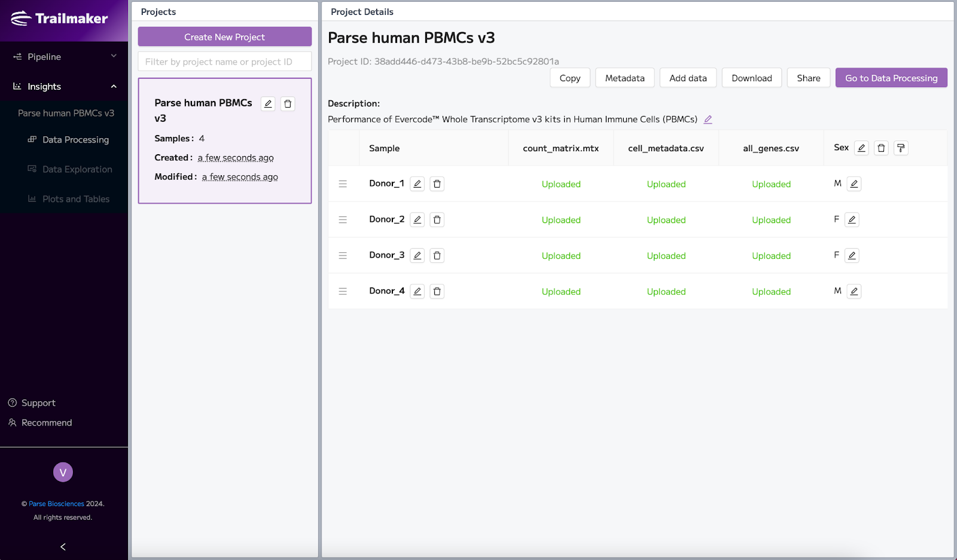957x560 pixels.
Task: Click the Donor_3 row drag handle
Action: point(343,255)
